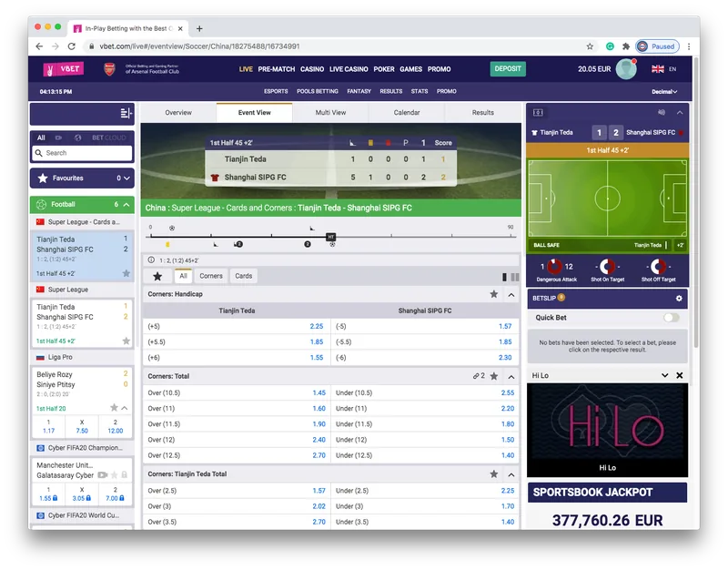Select BET CLOUD filter
The height and width of the screenshot is (570, 728).
(108, 138)
